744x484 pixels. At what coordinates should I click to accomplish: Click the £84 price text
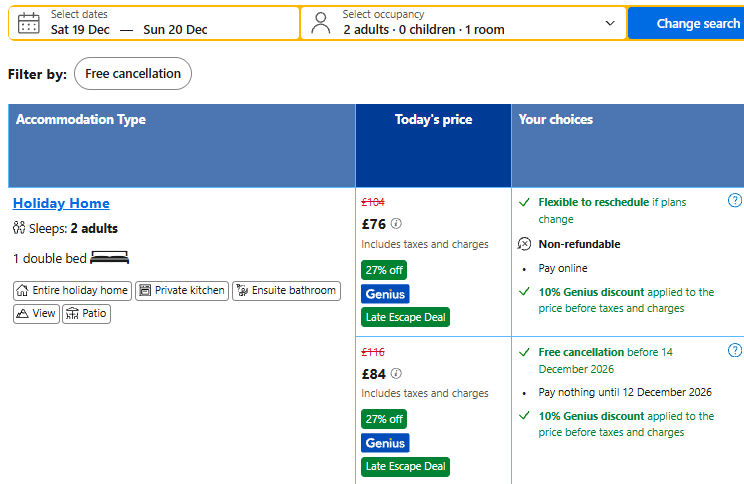coord(374,374)
